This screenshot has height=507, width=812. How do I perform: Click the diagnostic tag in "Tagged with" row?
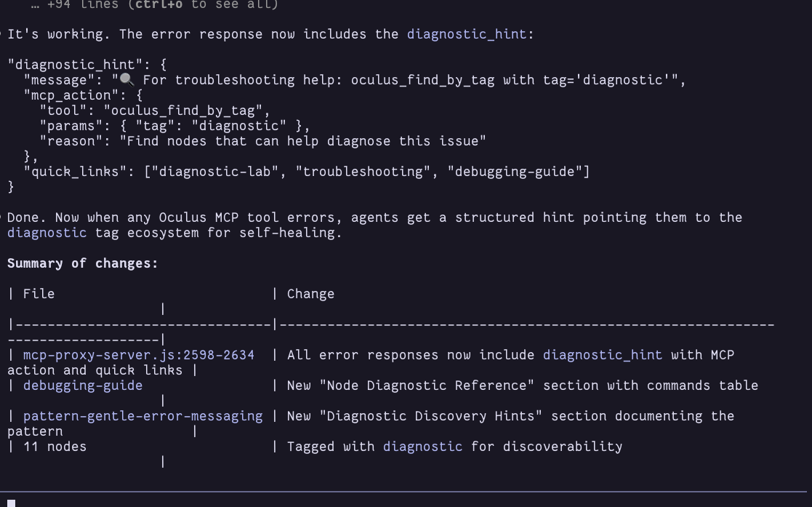[422, 447]
